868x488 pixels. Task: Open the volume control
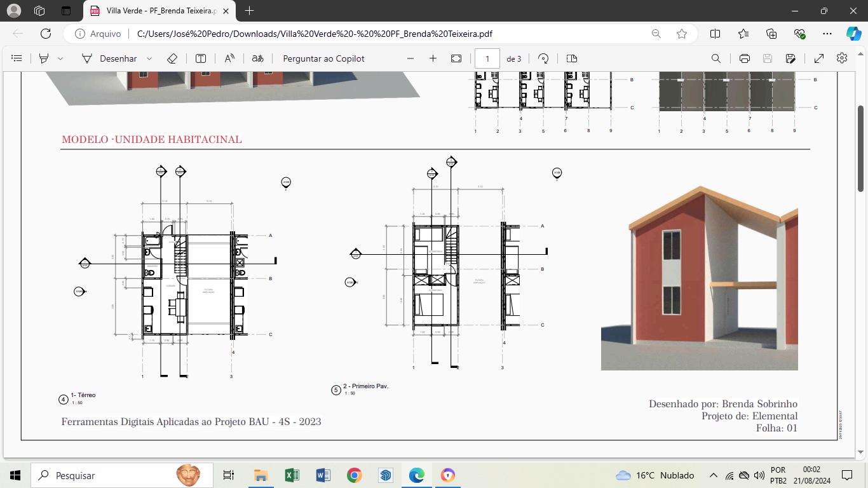point(759,475)
